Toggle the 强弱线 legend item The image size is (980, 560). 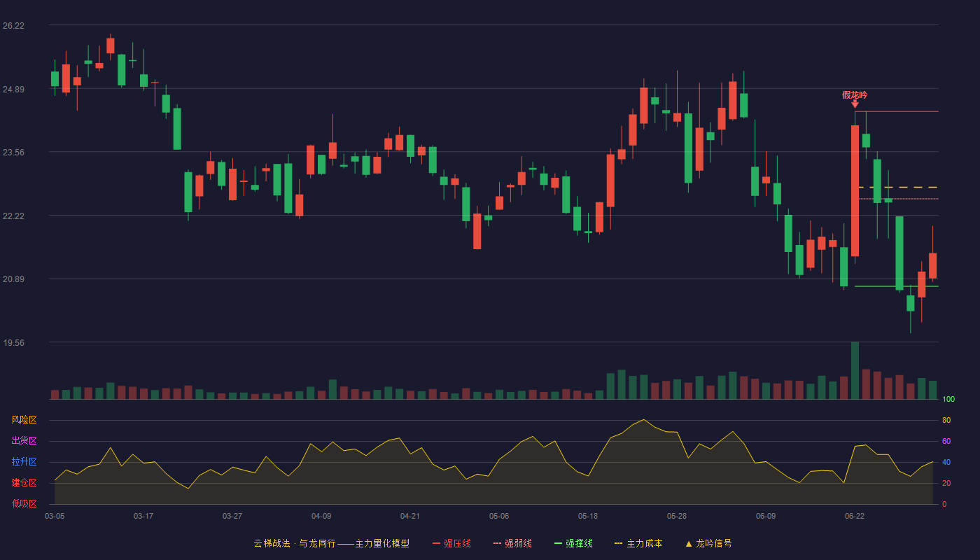coord(512,543)
